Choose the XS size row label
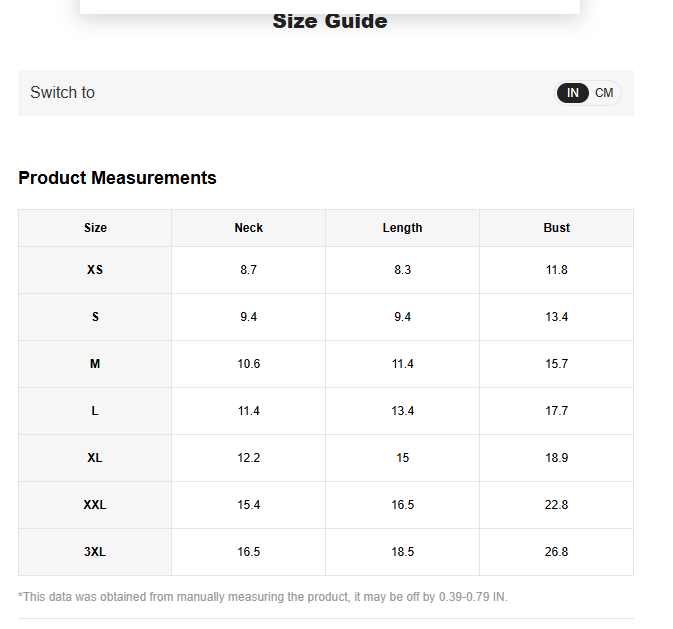 [95, 270]
